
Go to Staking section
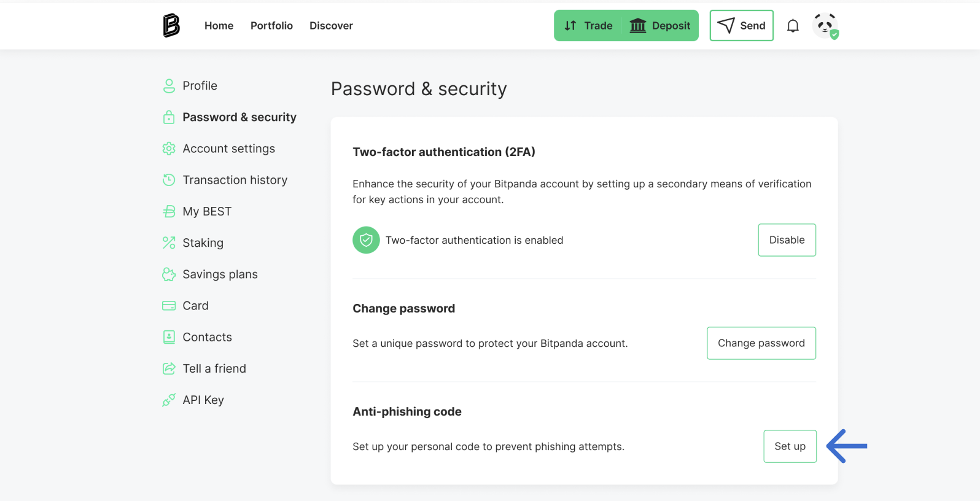click(203, 243)
